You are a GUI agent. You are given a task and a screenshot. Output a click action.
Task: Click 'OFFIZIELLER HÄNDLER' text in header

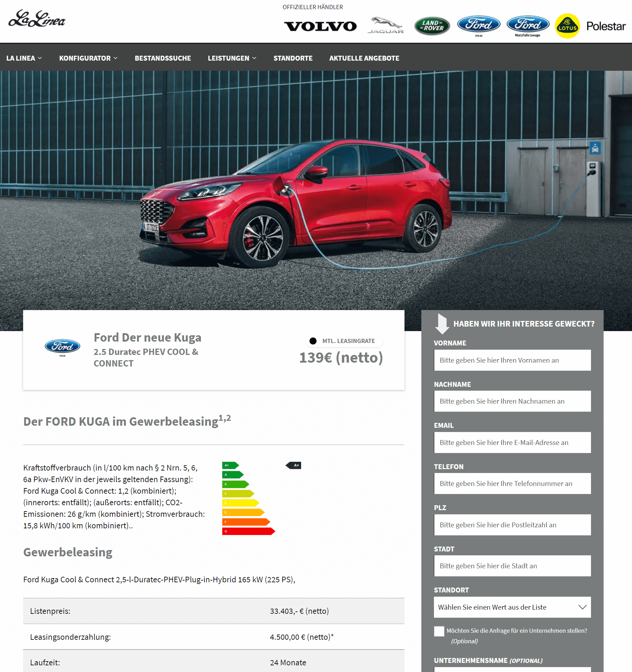click(313, 7)
